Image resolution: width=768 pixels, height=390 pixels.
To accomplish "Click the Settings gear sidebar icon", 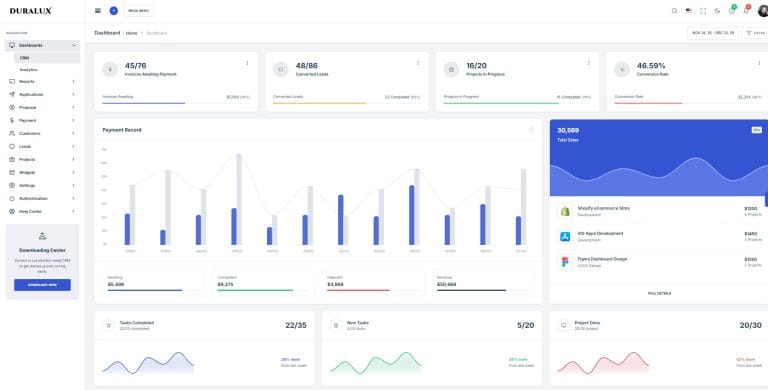I will 12,185.
